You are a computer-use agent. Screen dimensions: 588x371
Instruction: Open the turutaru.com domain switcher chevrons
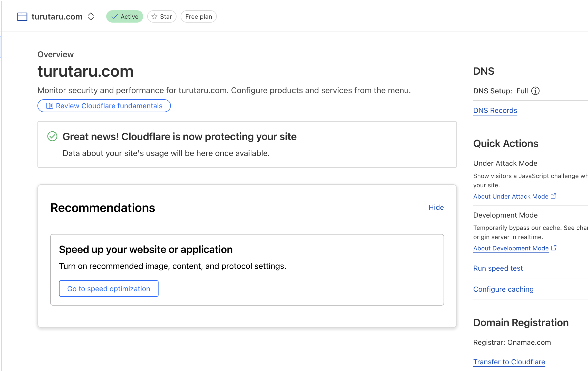tap(91, 17)
